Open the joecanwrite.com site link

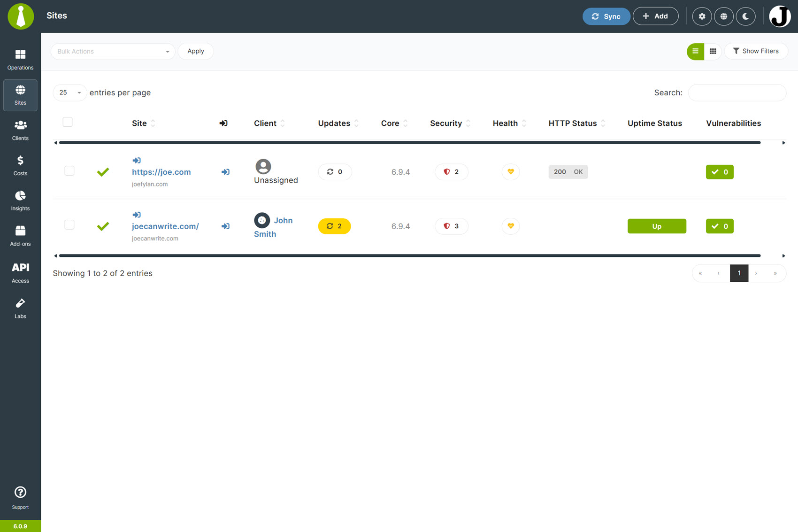click(x=165, y=226)
